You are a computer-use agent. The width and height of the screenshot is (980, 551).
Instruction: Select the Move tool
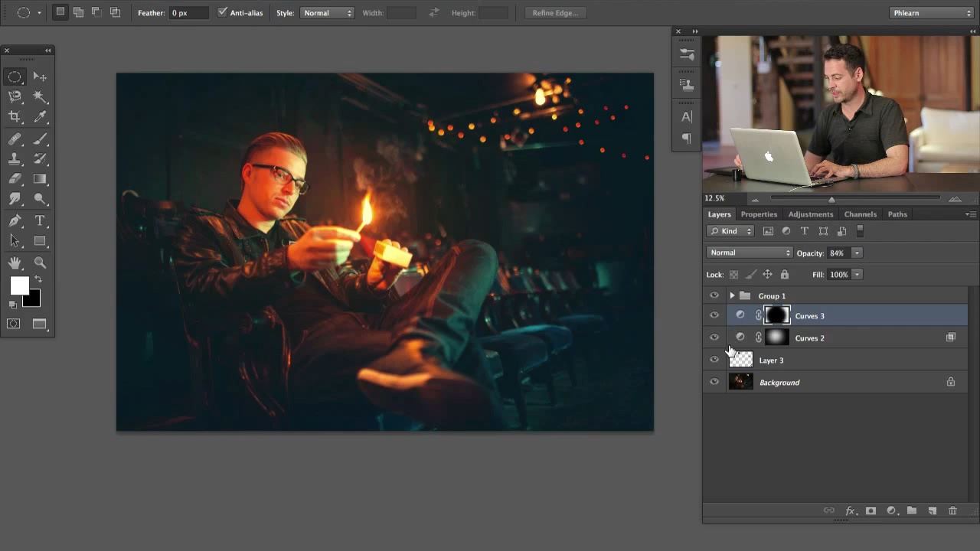40,77
